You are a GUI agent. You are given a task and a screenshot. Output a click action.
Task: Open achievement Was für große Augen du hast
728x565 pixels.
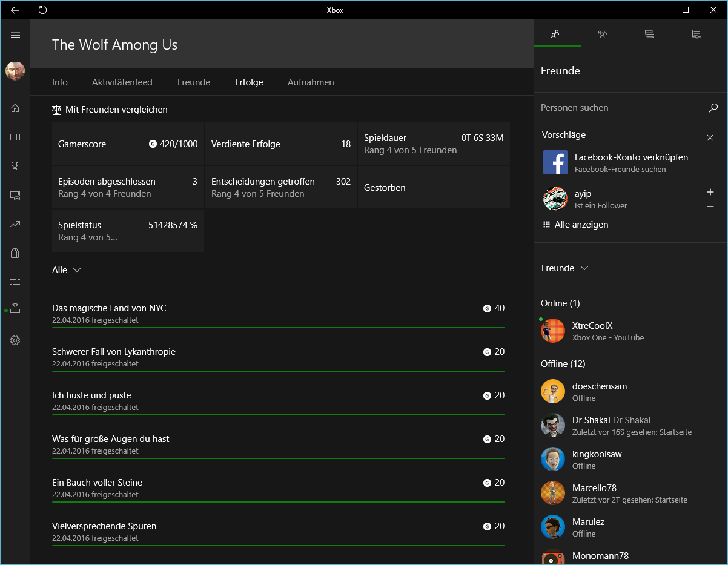279,444
